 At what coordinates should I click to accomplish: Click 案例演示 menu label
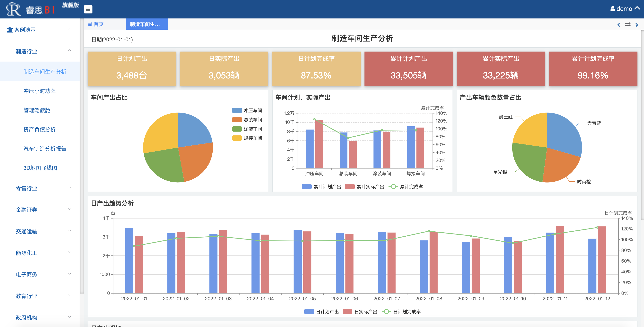(x=25, y=30)
